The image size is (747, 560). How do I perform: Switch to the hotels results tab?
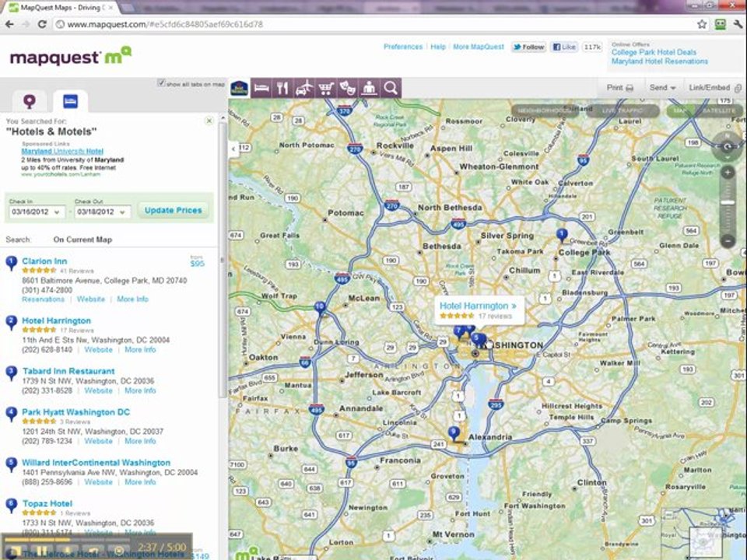(71, 101)
